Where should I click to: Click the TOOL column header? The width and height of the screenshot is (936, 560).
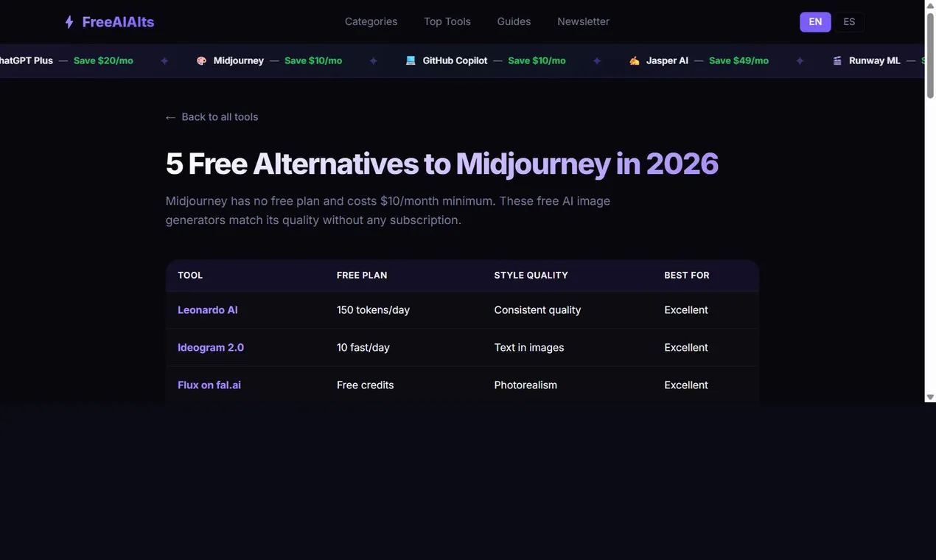[x=190, y=275]
